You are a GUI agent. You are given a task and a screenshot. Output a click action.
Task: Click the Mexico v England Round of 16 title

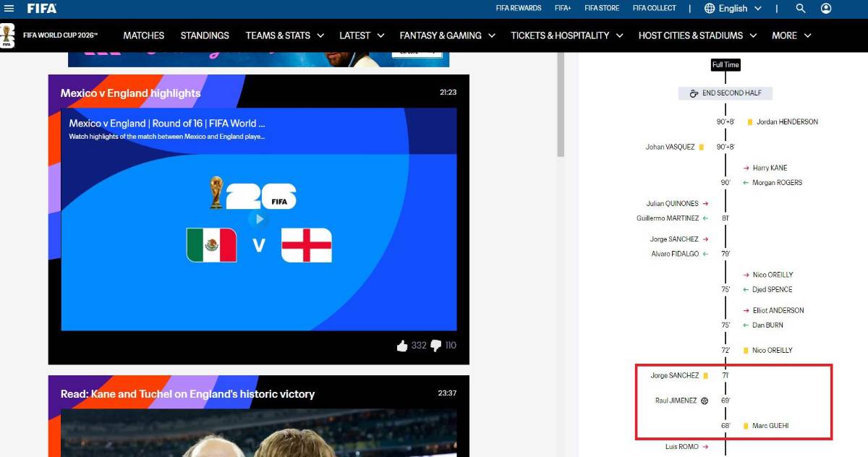[167, 124]
